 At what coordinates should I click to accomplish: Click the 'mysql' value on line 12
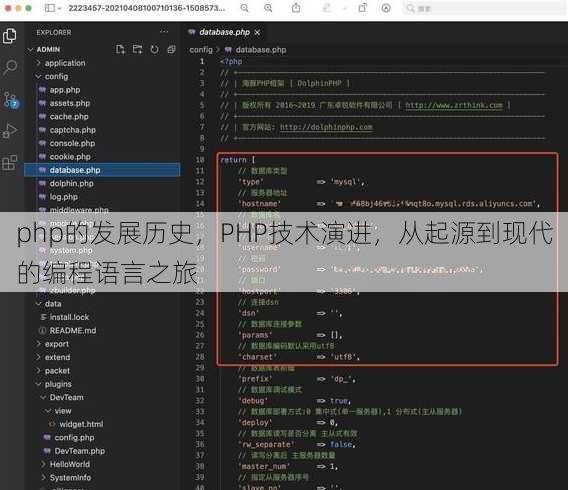345,182
